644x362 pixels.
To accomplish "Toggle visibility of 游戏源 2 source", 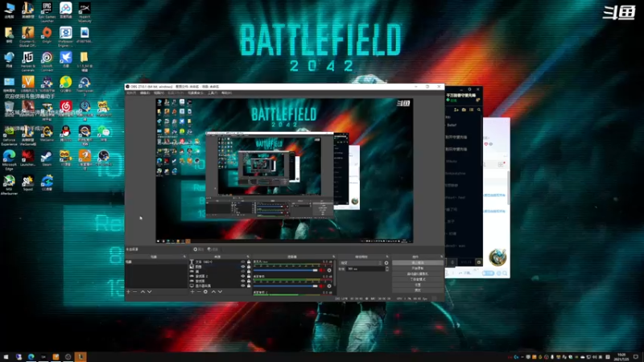I will point(243,276).
